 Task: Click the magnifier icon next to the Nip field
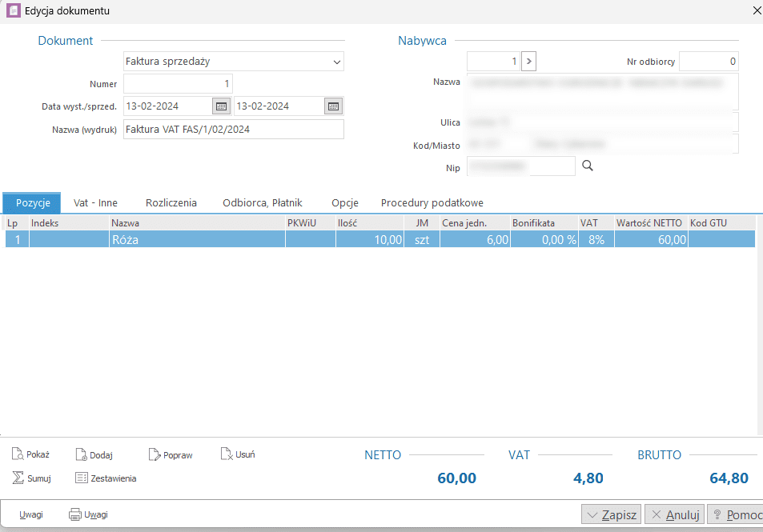point(587,166)
